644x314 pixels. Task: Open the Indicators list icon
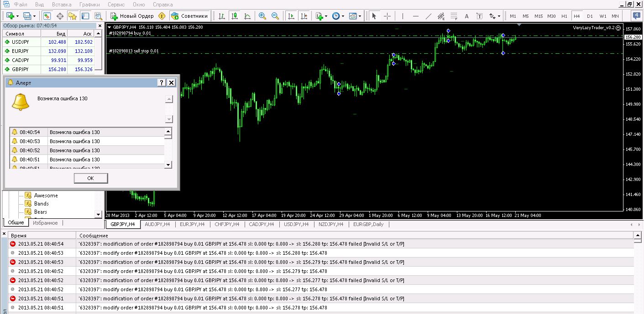pyautogui.click(x=319, y=16)
